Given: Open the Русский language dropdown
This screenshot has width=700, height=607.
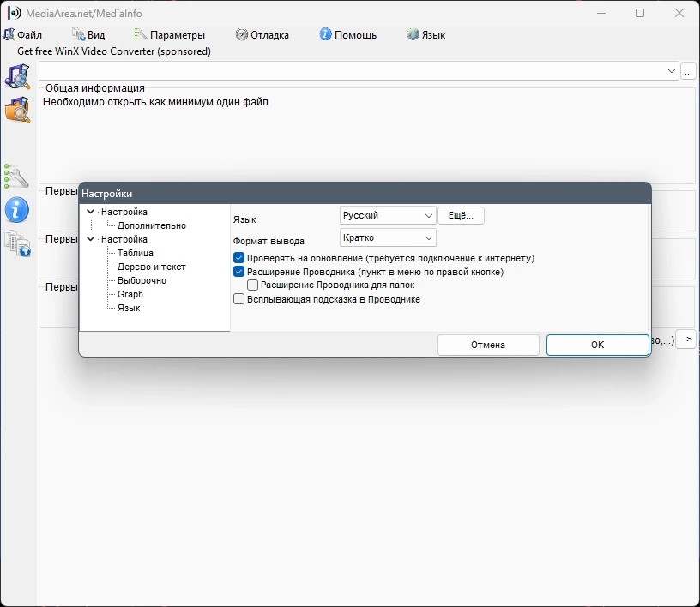Looking at the screenshot, I should point(388,215).
